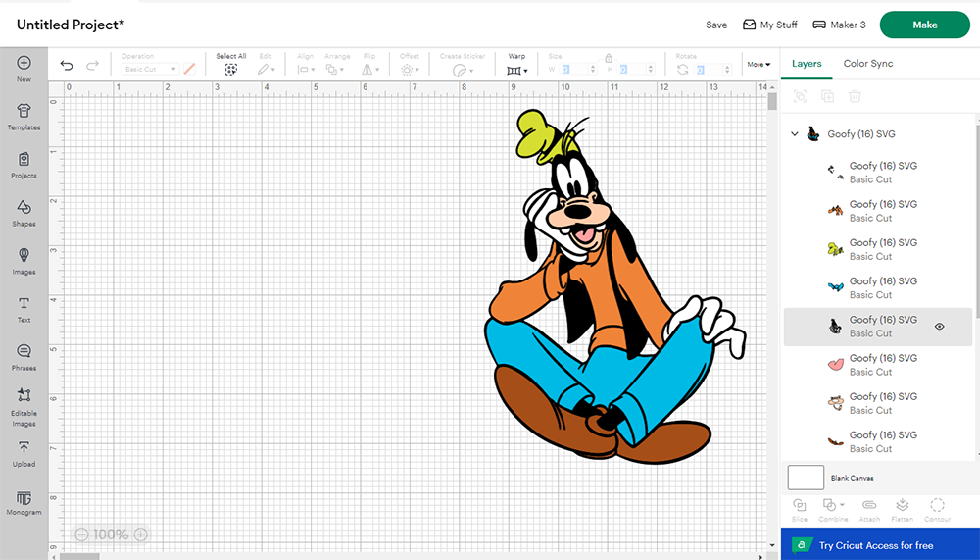
Task: Open the Shapes tool
Action: [x=24, y=213]
